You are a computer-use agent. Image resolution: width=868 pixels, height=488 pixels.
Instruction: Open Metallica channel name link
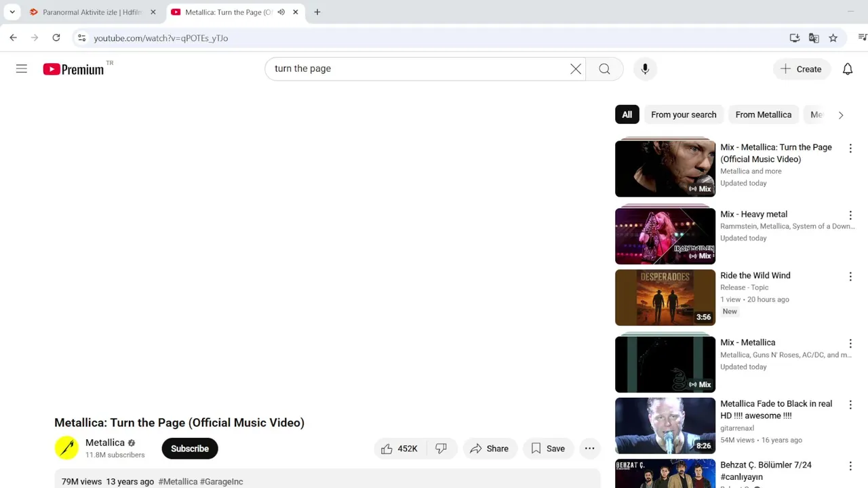pos(105,443)
